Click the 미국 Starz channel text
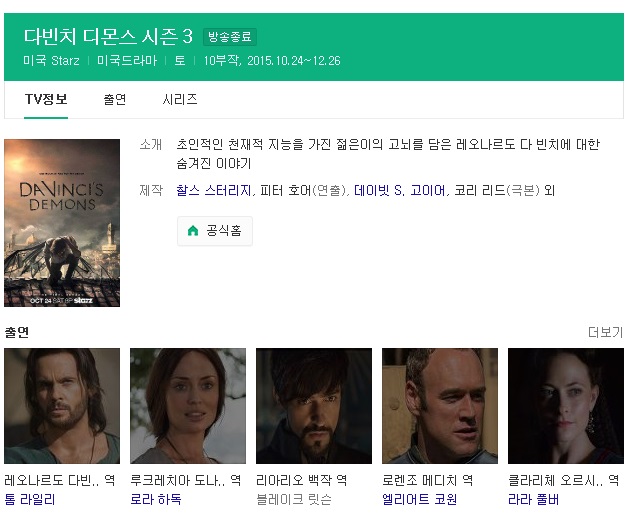This screenshot has width=634, height=520. 51,61
